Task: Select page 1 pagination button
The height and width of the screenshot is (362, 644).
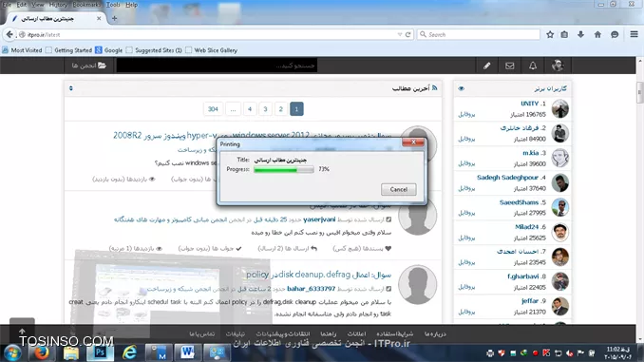Action: coord(296,109)
